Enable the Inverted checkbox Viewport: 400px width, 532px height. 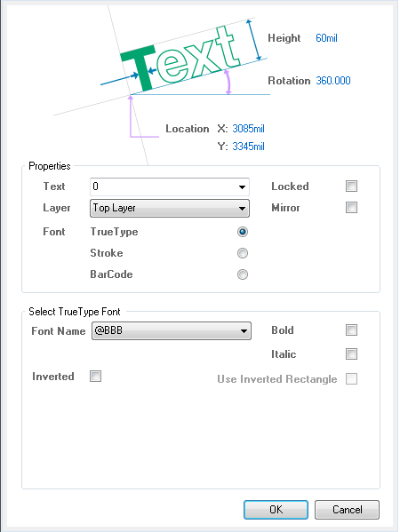95,376
